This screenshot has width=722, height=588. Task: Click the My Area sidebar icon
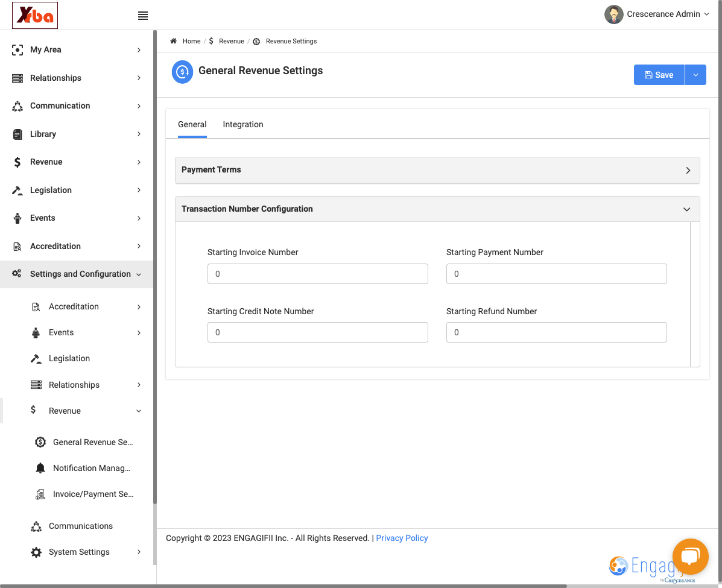tap(17, 49)
